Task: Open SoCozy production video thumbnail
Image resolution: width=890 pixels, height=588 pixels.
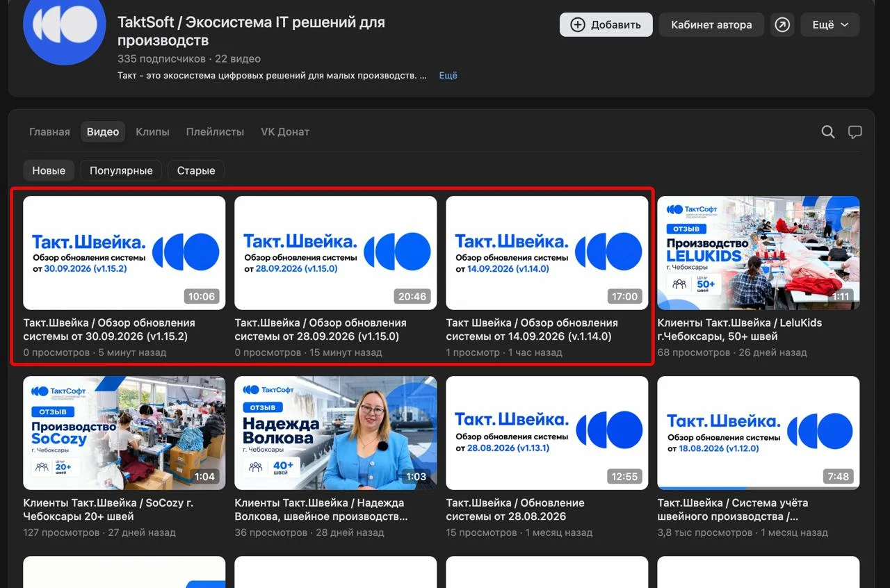Action: point(124,433)
